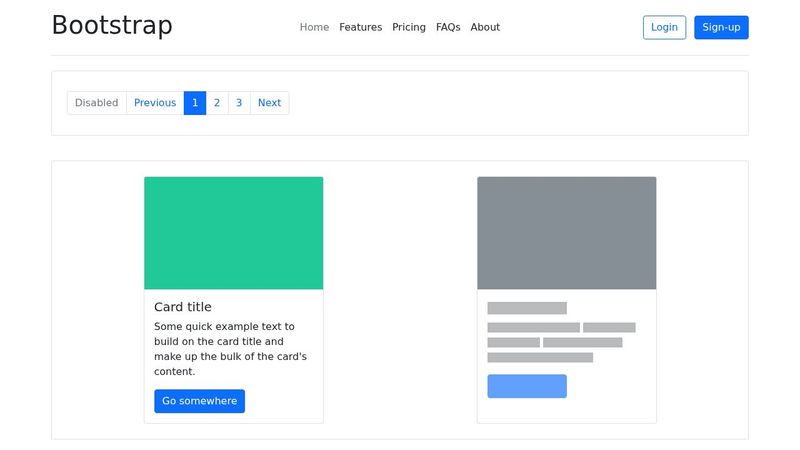The width and height of the screenshot is (800, 450).
Task: Click the gray placeholder card image
Action: tap(567, 233)
